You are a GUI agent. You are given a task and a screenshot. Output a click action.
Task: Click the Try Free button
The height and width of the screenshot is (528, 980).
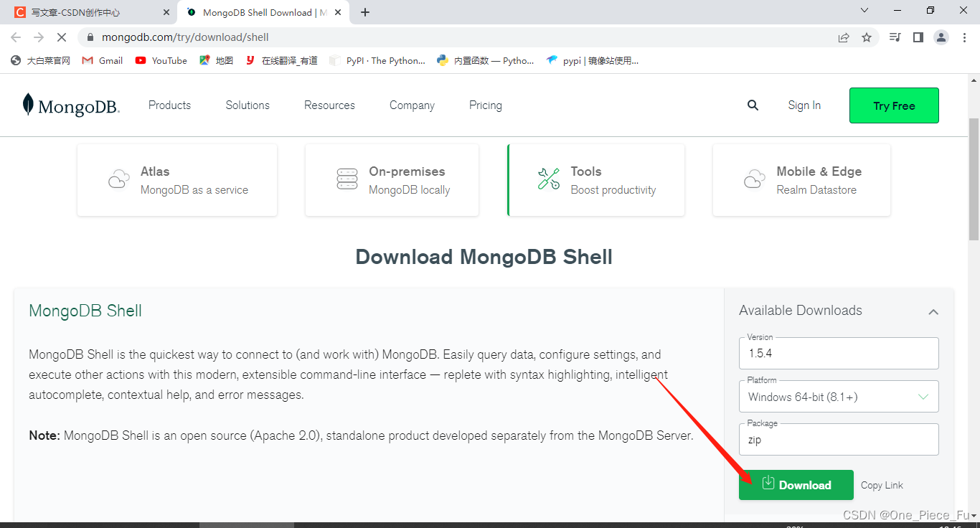point(894,105)
